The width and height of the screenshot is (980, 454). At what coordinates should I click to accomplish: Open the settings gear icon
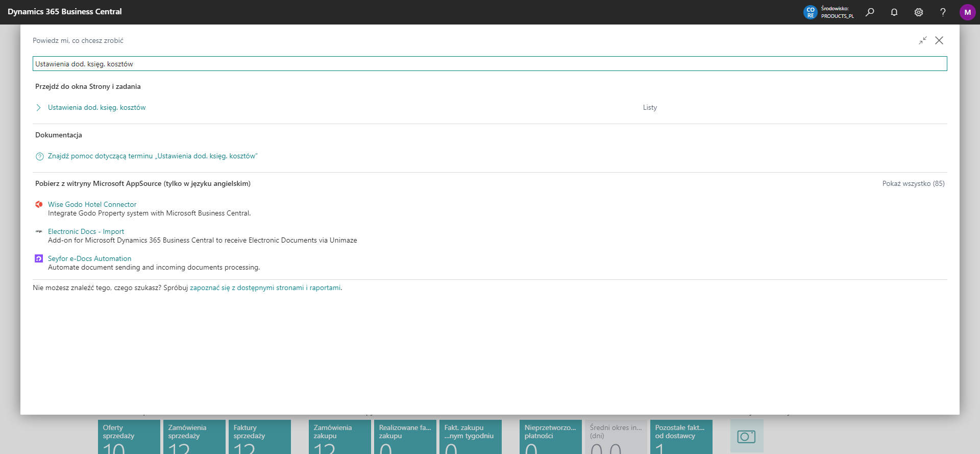919,12
